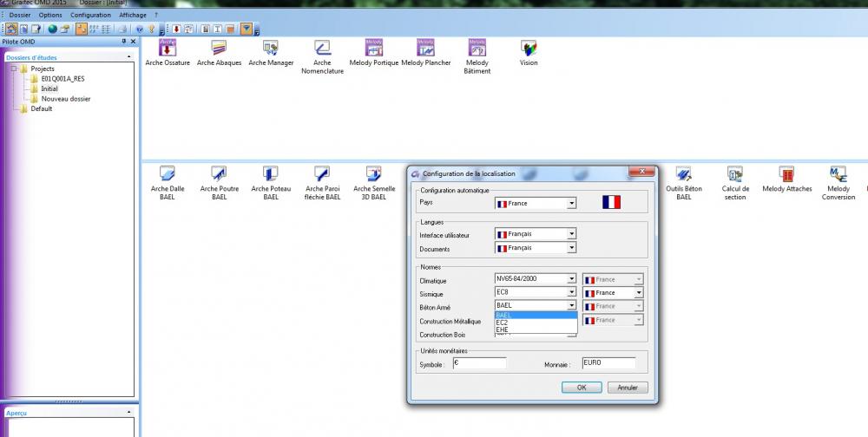
Task: Open Arche Abaques module
Action: coord(220,53)
